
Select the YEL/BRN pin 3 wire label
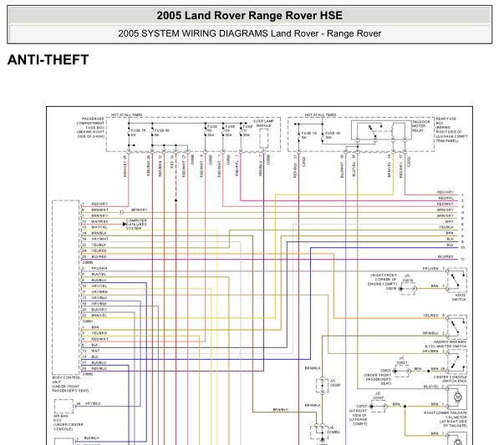tap(99, 333)
